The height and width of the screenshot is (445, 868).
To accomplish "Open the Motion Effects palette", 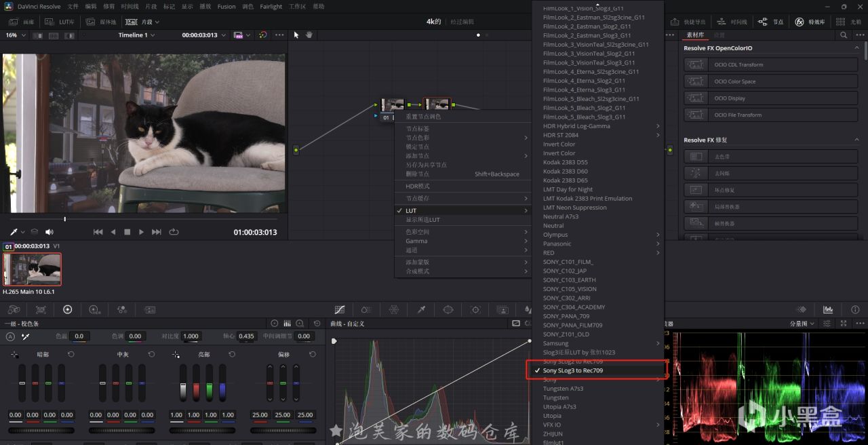I will point(149,309).
